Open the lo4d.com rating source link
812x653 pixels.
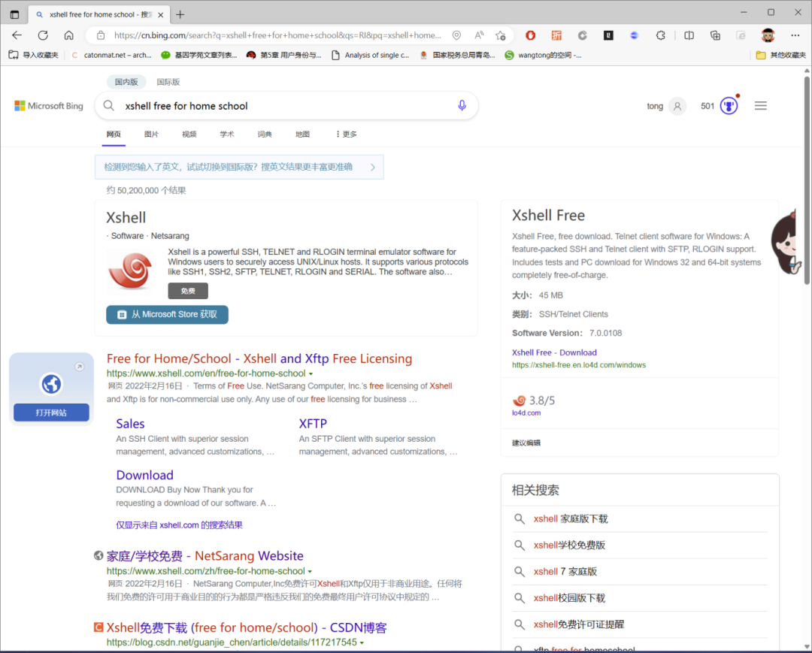(x=526, y=413)
